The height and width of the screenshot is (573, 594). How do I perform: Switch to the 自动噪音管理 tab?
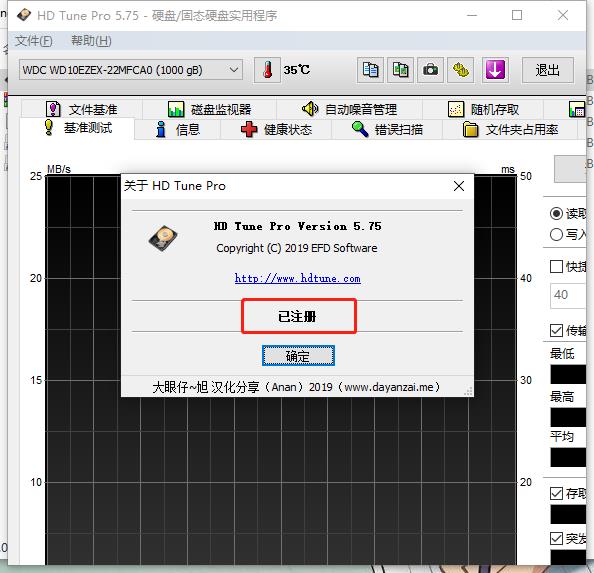[349, 109]
